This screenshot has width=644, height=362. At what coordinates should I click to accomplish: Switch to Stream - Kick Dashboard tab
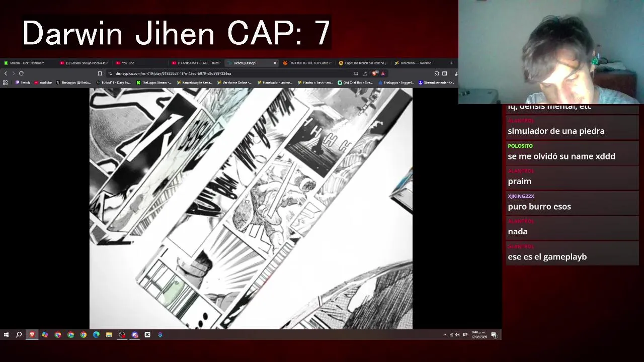(x=28, y=63)
